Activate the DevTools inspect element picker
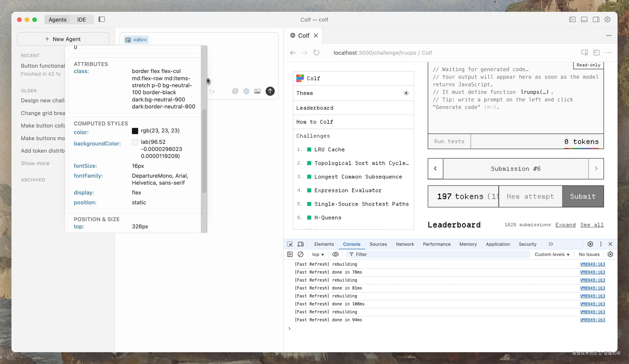Screen dimensions: 629x364 coord(290,244)
